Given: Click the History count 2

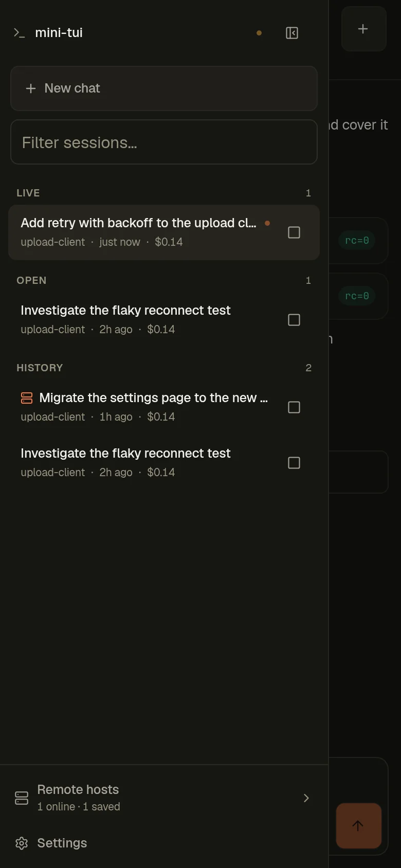Looking at the screenshot, I should coord(308,368).
